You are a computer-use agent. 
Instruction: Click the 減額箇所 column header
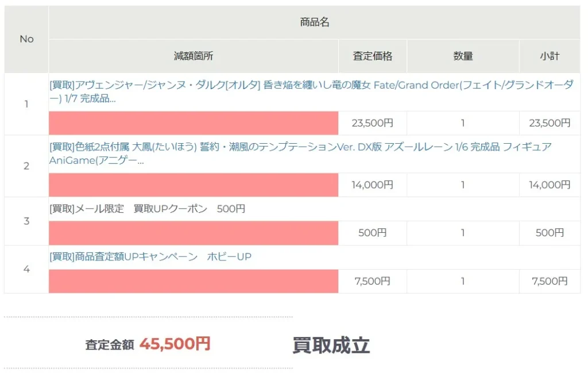[x=194, y=56]
